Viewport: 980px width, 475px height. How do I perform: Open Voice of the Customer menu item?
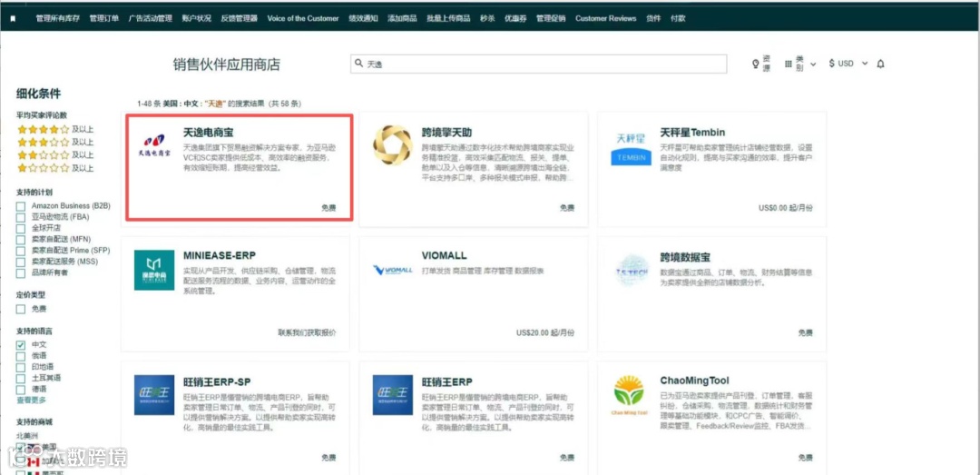coord(303,19)
